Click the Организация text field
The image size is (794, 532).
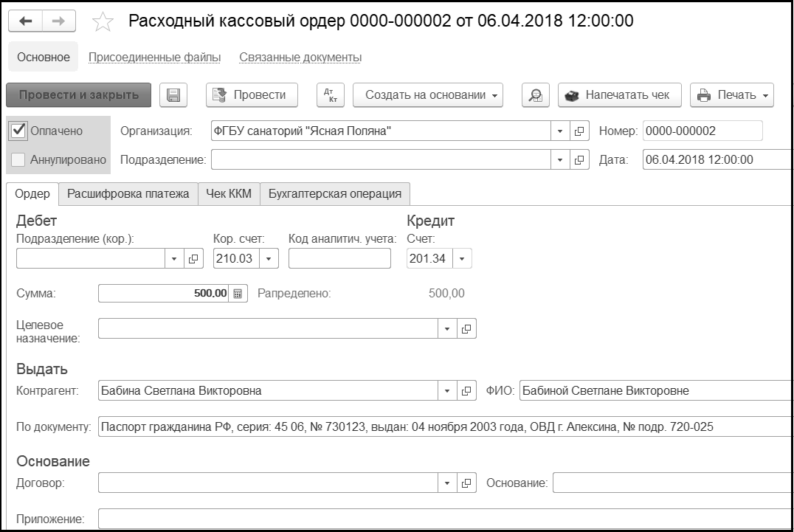[381, 131]
